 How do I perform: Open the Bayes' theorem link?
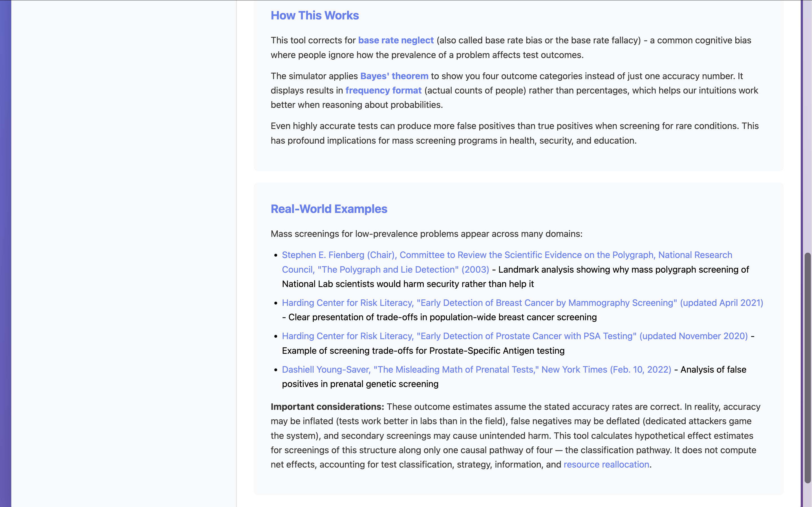point(394,76)
